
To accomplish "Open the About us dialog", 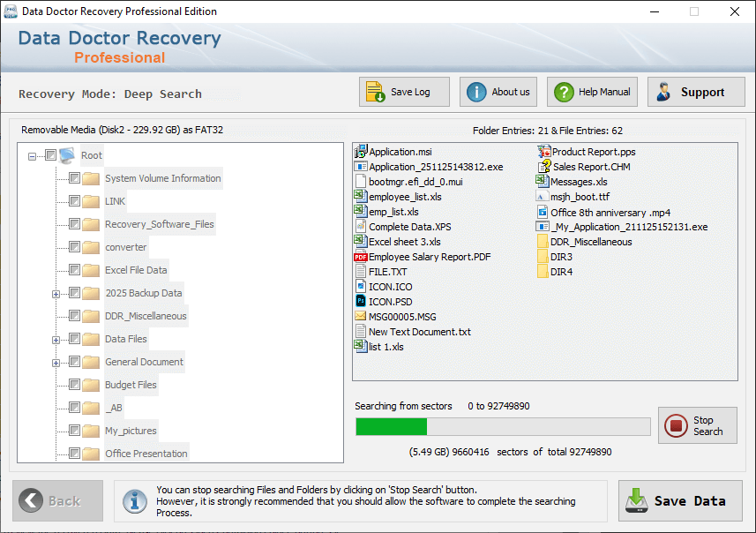I will tap(498, 92).
